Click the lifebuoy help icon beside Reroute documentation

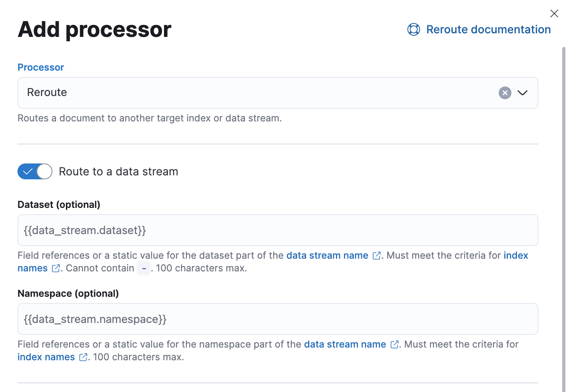point(413,29)
